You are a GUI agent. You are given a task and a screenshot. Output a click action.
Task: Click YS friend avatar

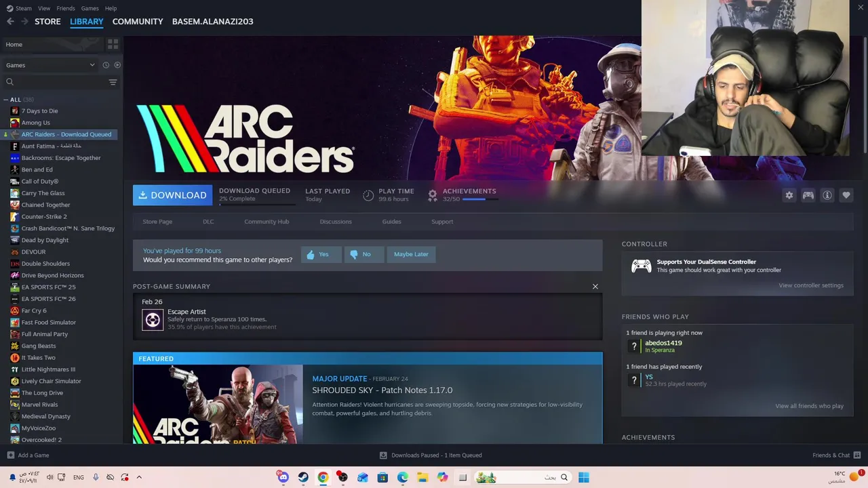pos(634,380)
